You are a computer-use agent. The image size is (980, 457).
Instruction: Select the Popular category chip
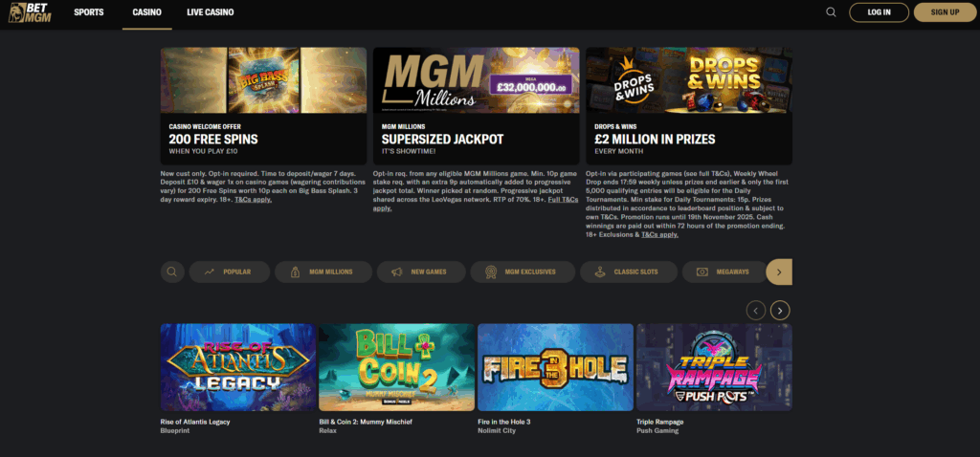(230, 272)
